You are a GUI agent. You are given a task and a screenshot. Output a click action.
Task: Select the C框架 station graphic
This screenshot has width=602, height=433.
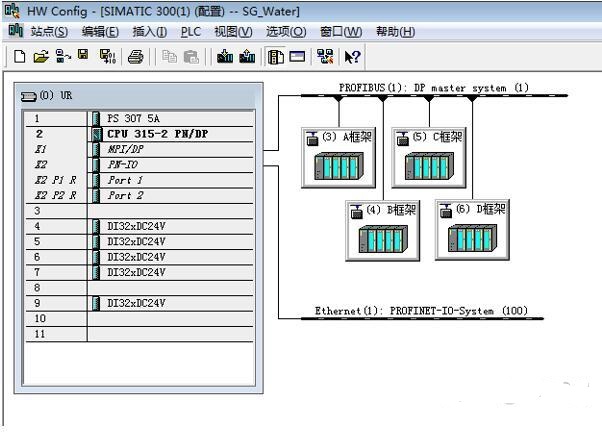pos(429,166)
